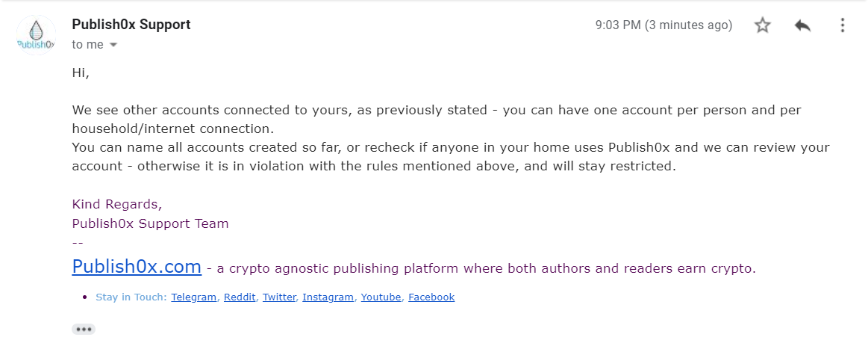Open the Instagram link
Viewport: 868px width, 346px height.
[328, 297]
